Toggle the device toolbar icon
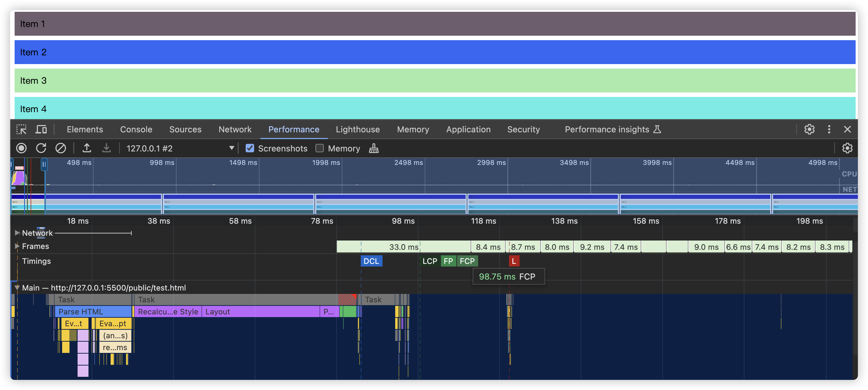Screen dimensions: 868x390 41,129
